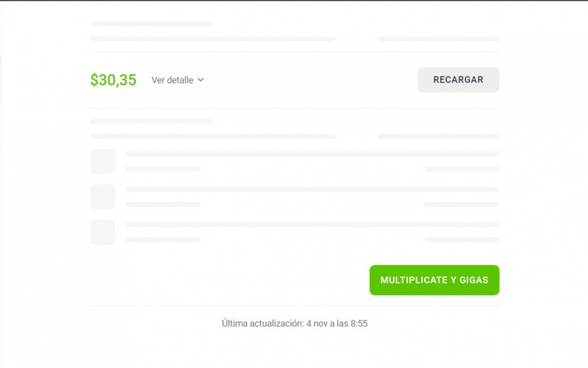Click the short skeleton title bar below the balance

click(x=151, y=121)
